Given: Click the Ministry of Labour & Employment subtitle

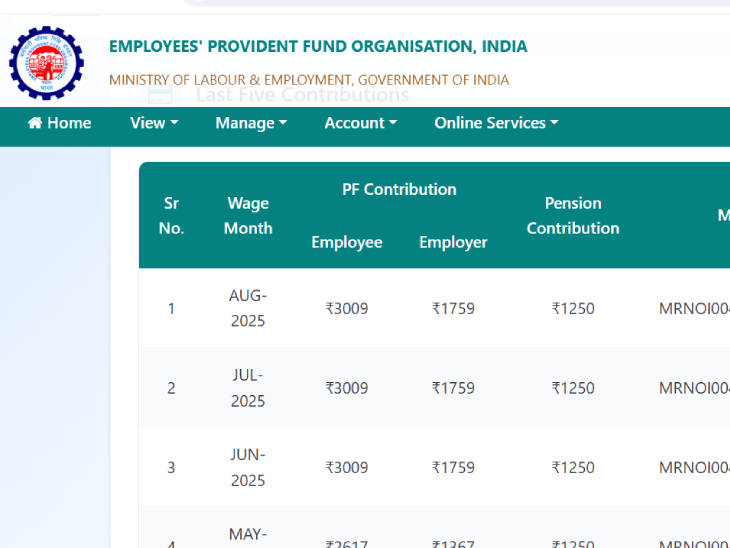Looking at the screenshot, I should (309, 80).
